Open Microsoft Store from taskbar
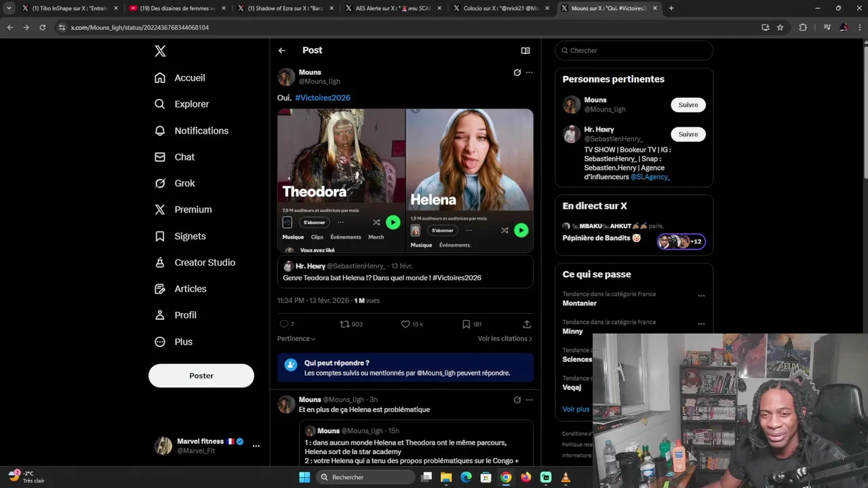 point(486,477)
